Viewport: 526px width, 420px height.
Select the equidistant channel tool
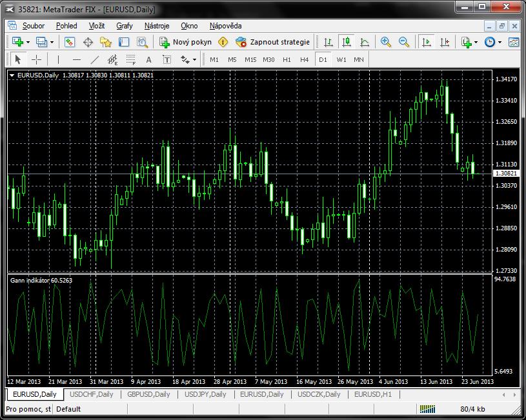[x=113, y=60]
